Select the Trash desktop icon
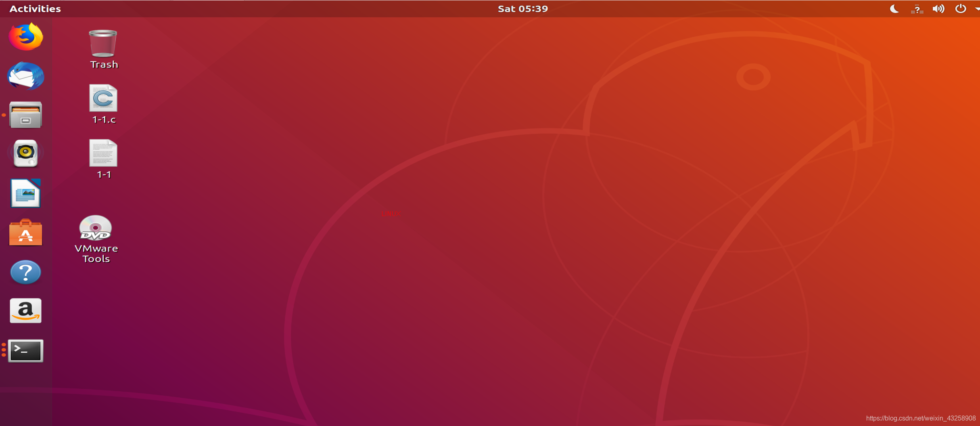The image size is (980, 426). pyautogui.click(x=103, y=43)
